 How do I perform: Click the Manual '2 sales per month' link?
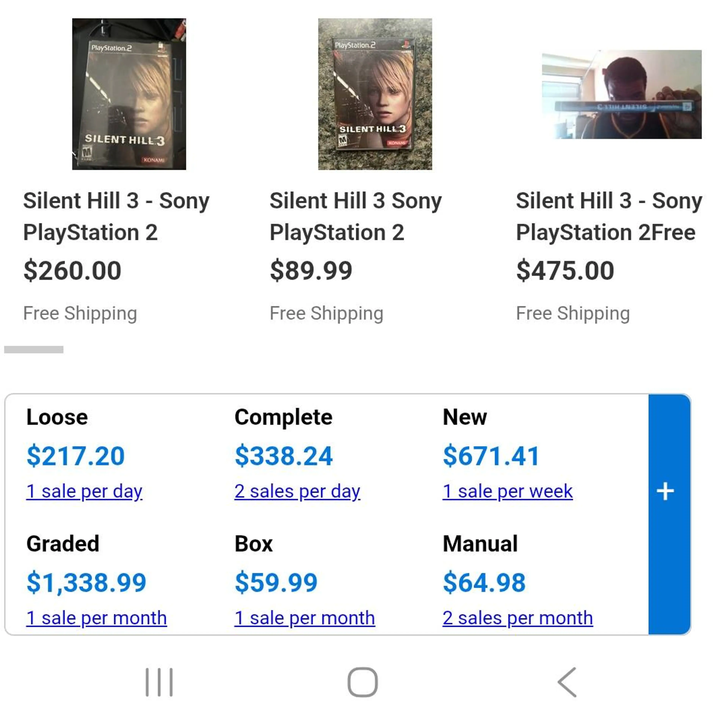[x=518, y=618]
